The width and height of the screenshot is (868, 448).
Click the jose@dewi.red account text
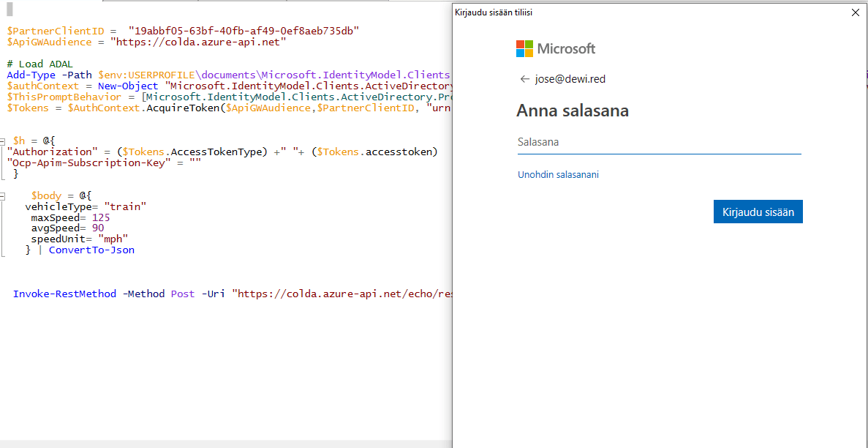point(570,79)
